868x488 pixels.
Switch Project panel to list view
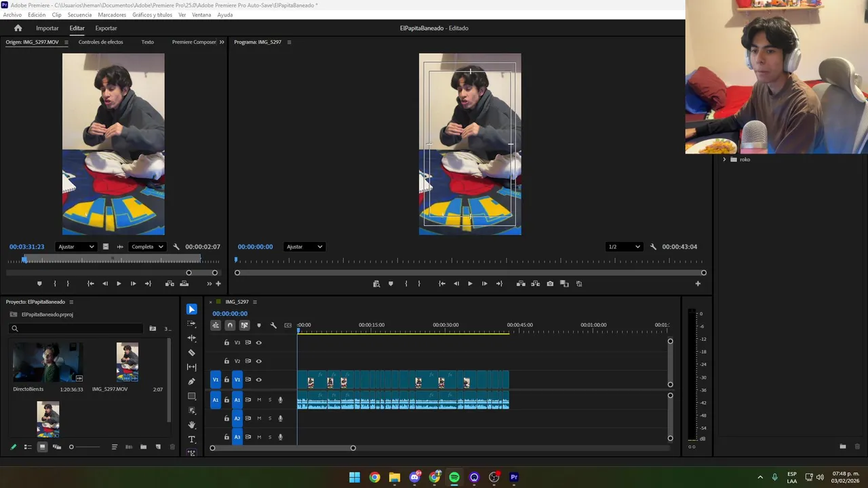coord(28,447)
